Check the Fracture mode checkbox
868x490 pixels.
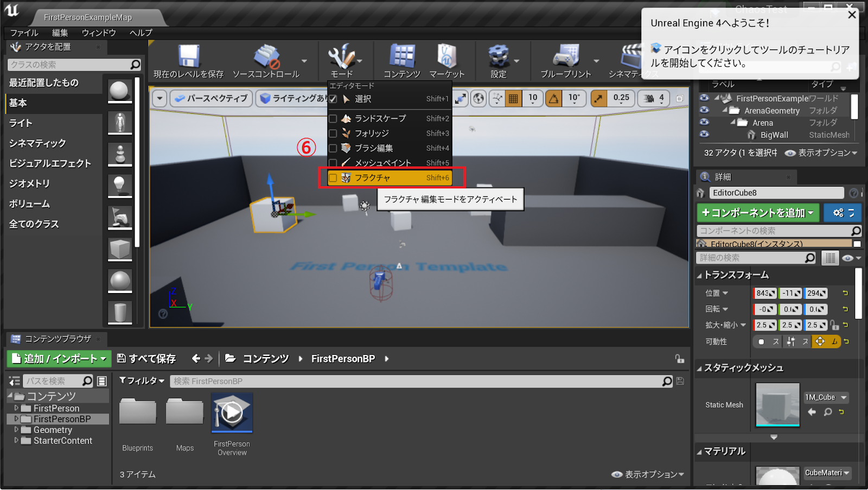tap(333, 178)
